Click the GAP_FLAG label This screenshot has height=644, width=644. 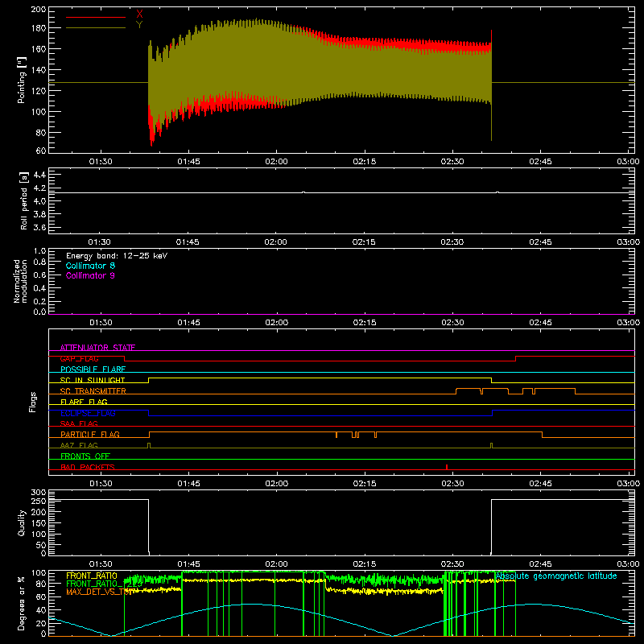79,358
